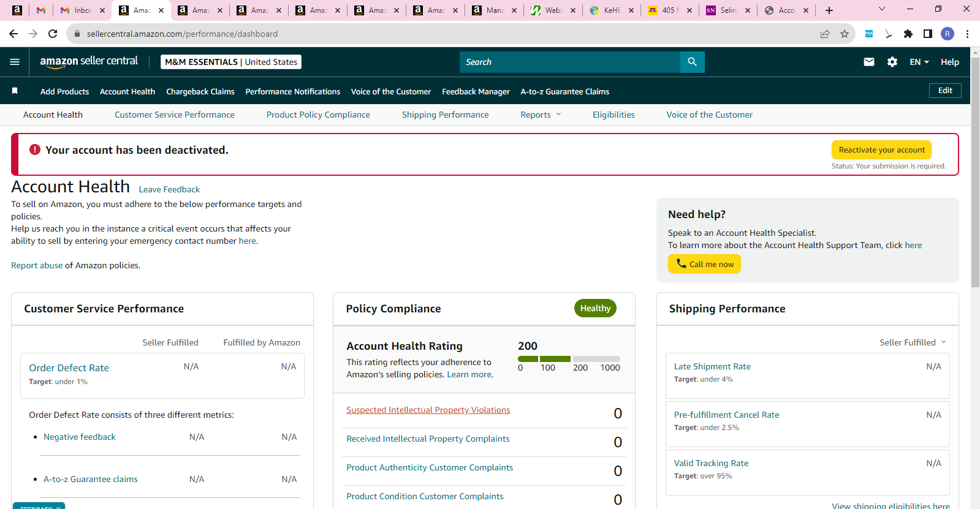Switch to the 405 tab
The image size is (980, 509).
tap(670, 10)
